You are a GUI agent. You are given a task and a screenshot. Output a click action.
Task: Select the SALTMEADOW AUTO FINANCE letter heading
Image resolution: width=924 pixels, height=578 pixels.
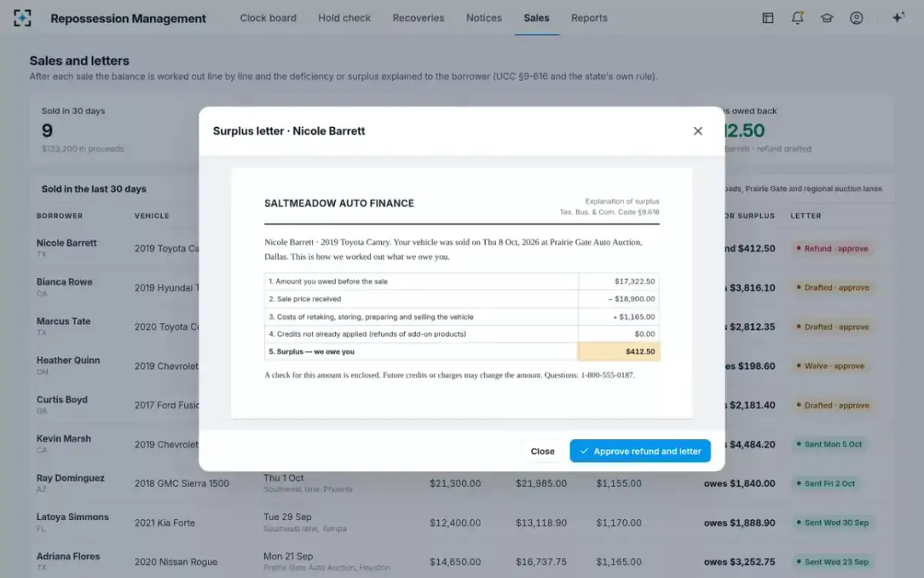pyautogui.click(x=339, y=203)
